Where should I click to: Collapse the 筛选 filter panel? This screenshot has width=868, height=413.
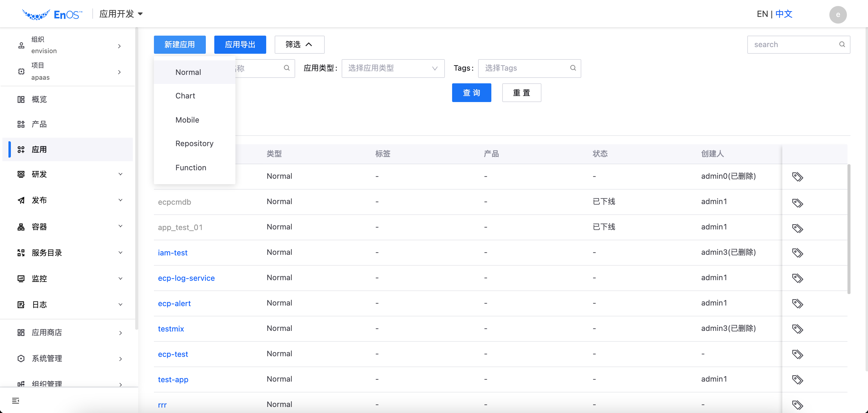(x=299, y=44)
